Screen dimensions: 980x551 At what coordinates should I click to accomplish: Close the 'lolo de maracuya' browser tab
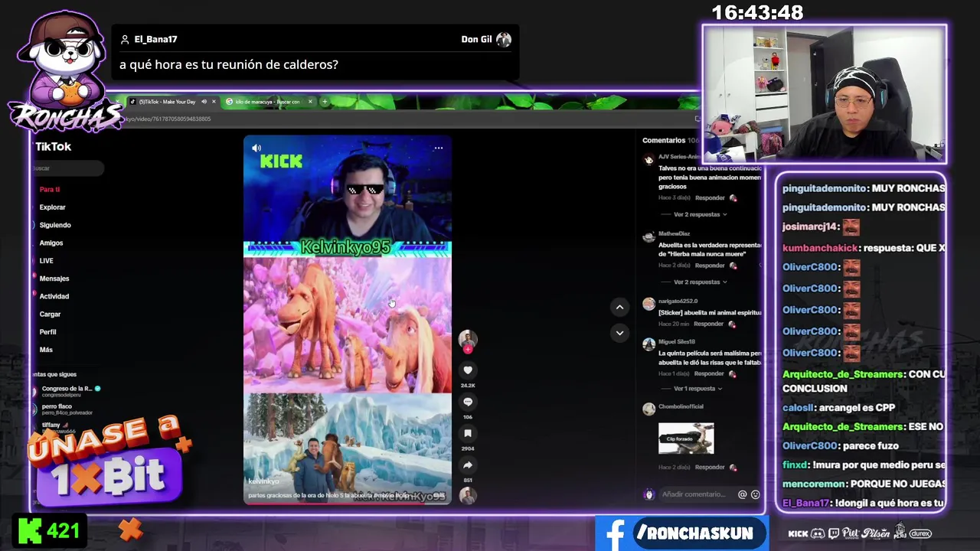pos(310,102)
